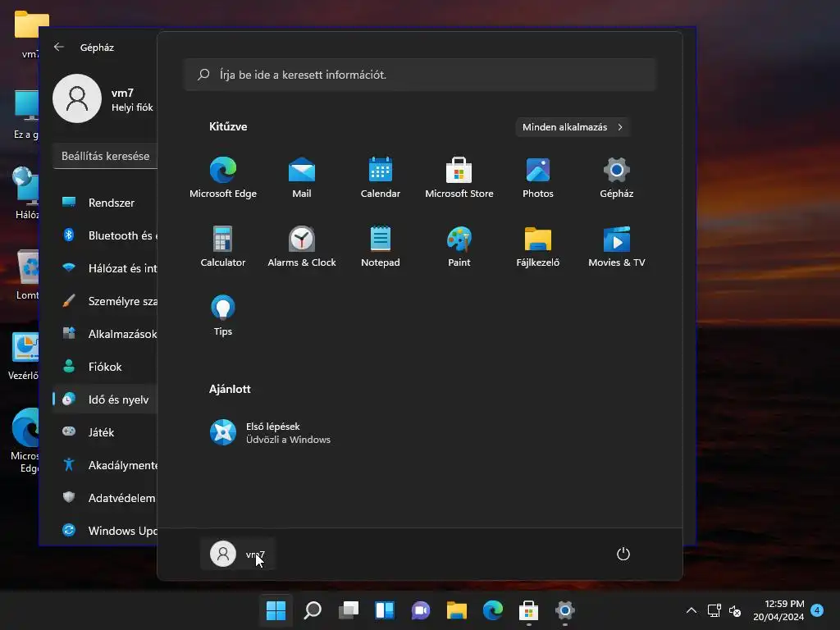Launch Alarms & Clock
Image resolution: width=840 pixels, height=630 pixels.
302,246
